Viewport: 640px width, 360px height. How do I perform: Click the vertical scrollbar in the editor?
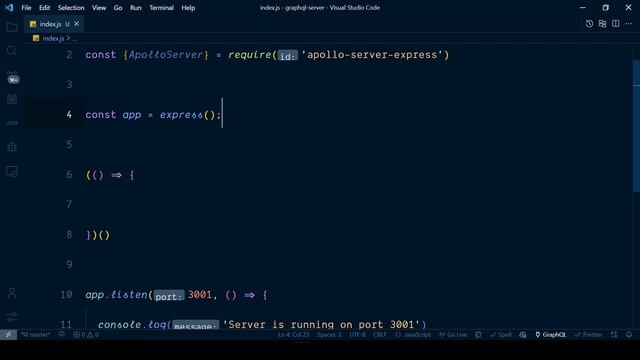tap(636, 126)
